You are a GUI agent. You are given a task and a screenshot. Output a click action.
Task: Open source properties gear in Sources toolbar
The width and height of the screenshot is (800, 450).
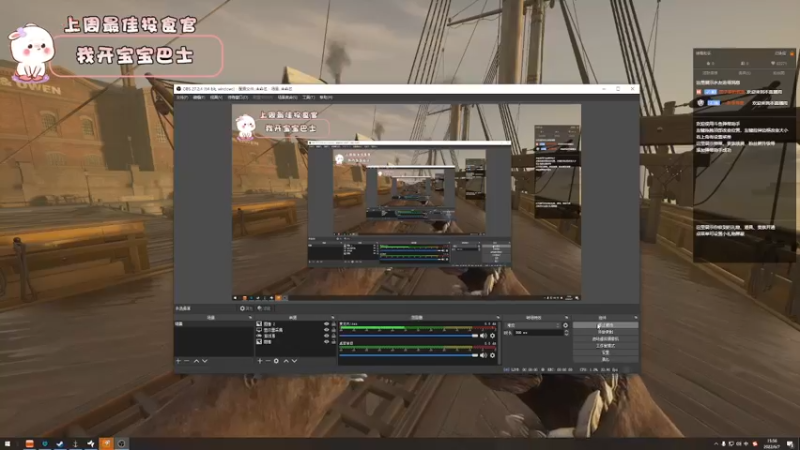pos(276,361)
